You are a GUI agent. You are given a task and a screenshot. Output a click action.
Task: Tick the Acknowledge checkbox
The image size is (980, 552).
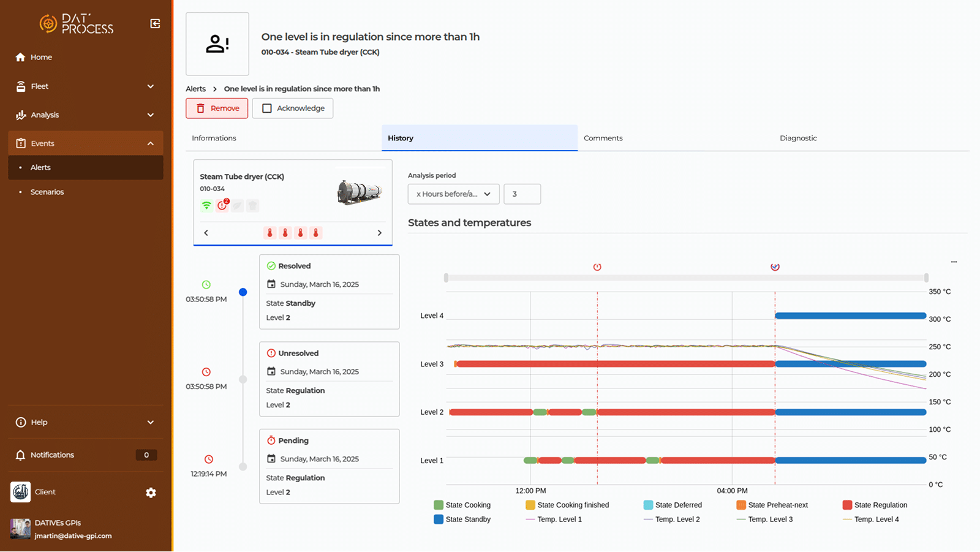[x=267, y=108]
